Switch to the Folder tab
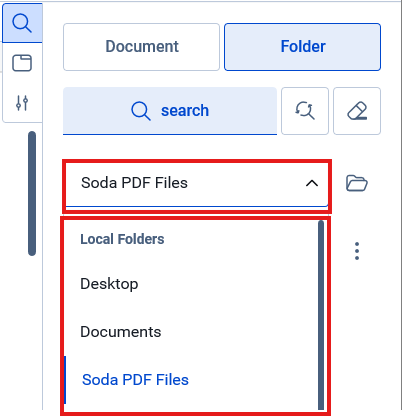402x417 pixels. pos(302,47)
